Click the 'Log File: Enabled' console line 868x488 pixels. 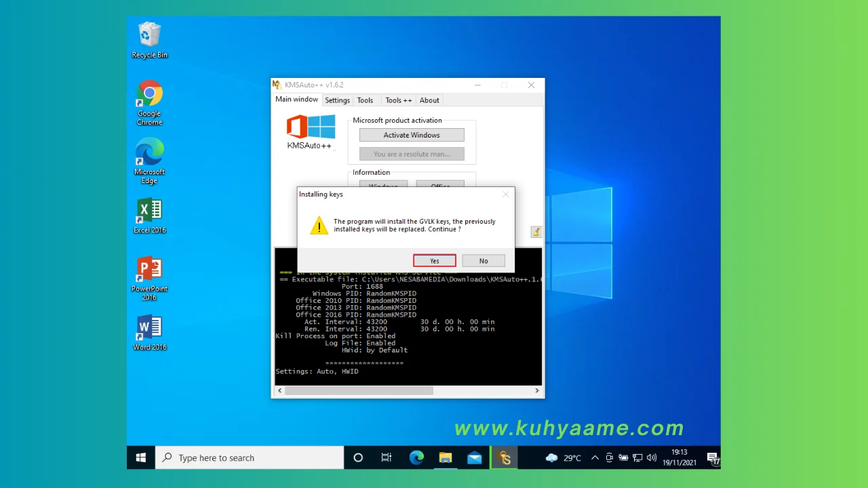pos(360,343)
